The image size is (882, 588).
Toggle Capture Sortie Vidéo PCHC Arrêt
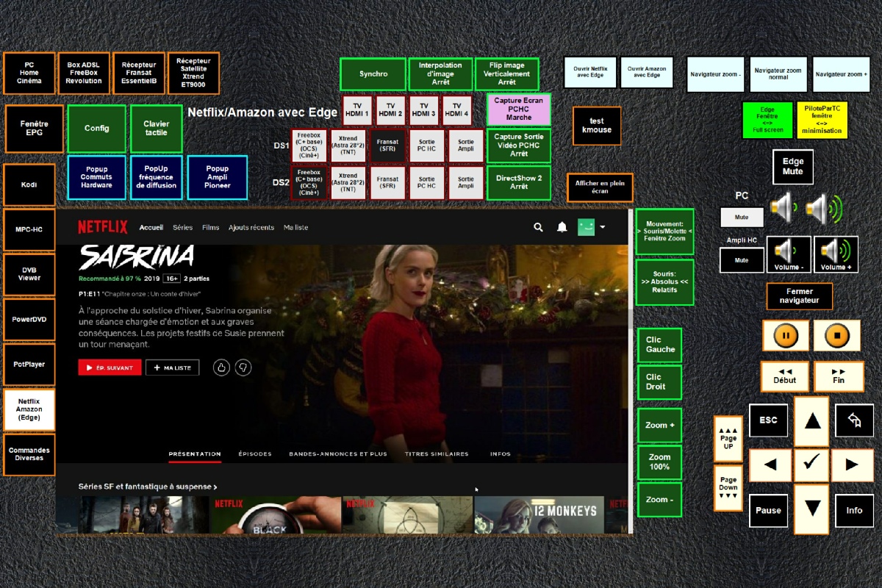(x=519, y=146)
